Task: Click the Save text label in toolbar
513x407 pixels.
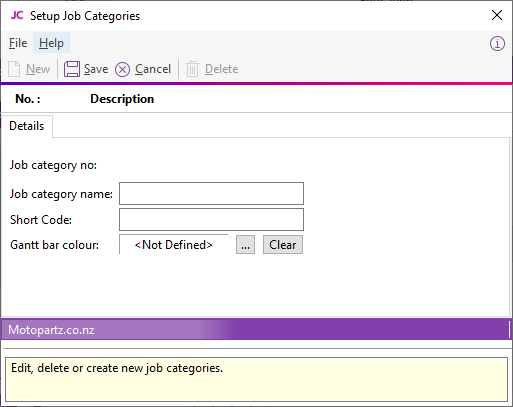Action: pos(96,69)
